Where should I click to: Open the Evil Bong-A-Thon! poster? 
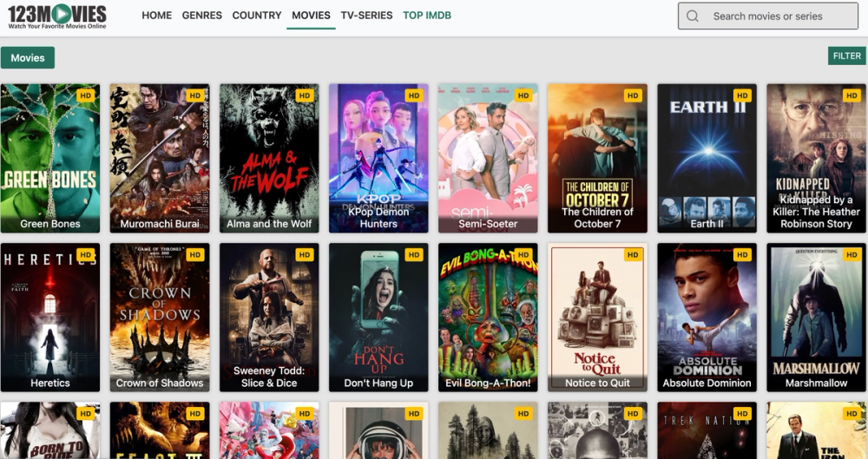pos(488,318)
